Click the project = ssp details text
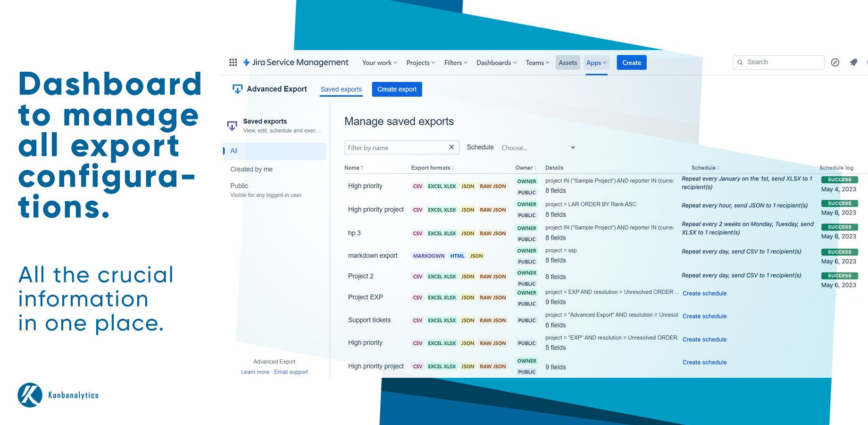This screenshot has width=868, height=425. click(x=561, y=250)
